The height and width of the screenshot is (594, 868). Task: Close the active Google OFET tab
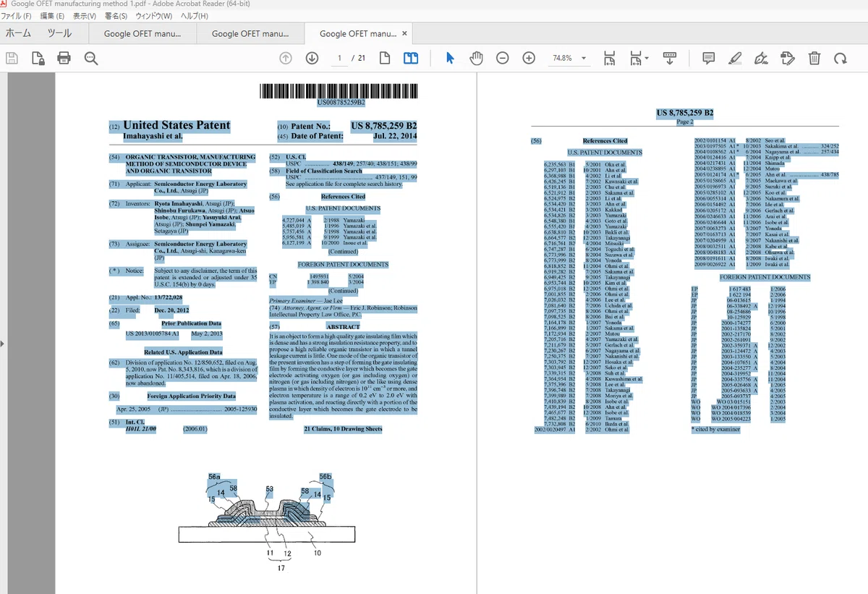(x=404, y=33)
